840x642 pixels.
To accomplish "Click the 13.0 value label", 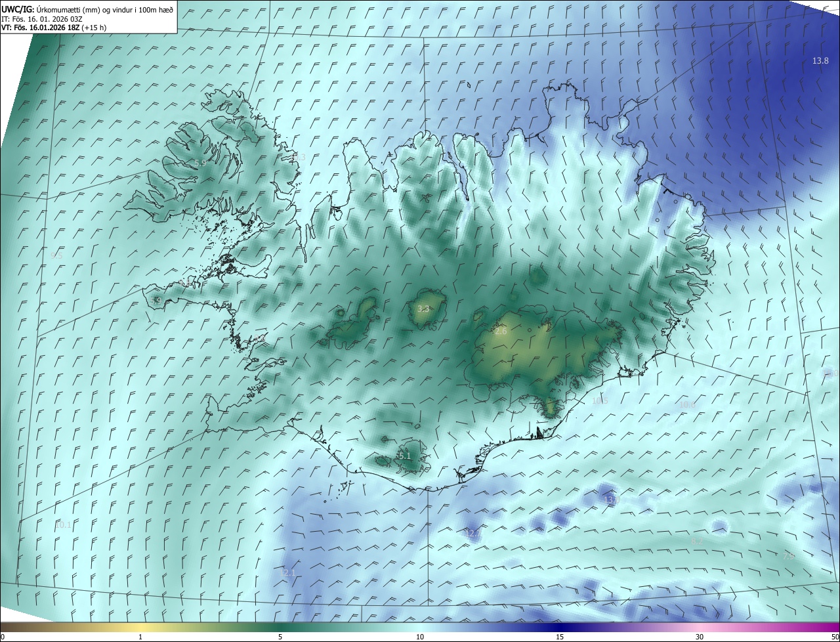I will click(x=611, y=500).
